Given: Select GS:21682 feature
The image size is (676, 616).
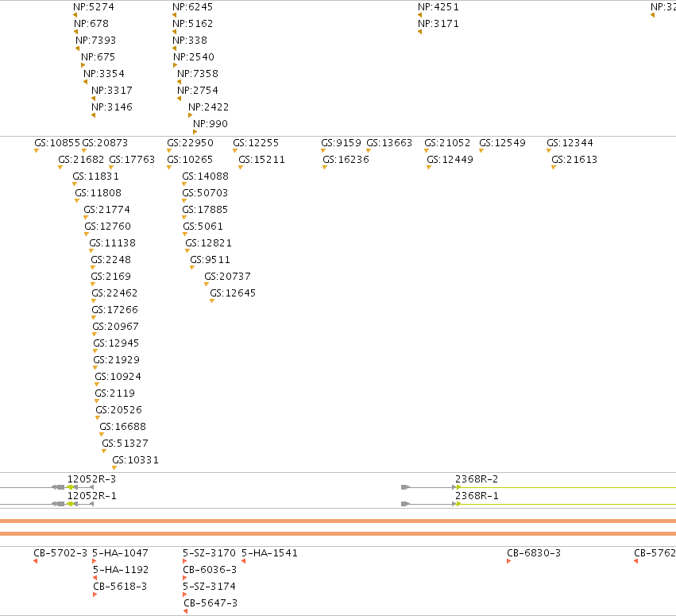Looking at the screenshot, I should coord(81,160).
